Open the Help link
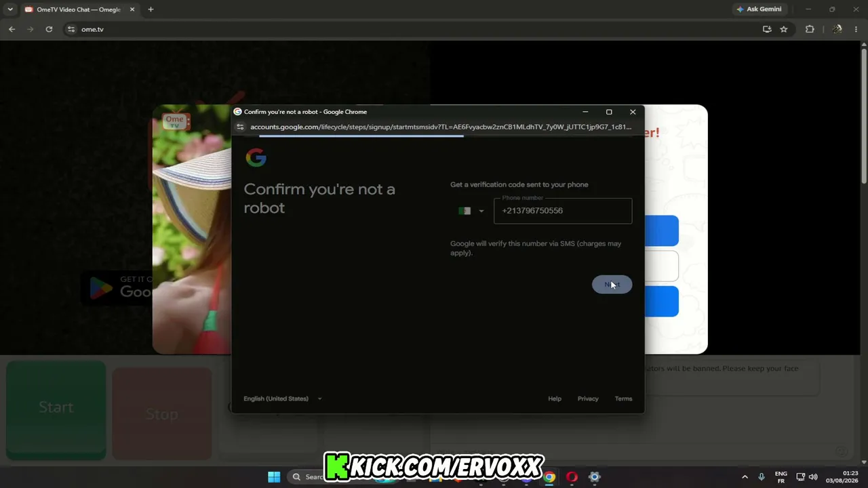The image size is (868, 488). (x=555, y=399)
